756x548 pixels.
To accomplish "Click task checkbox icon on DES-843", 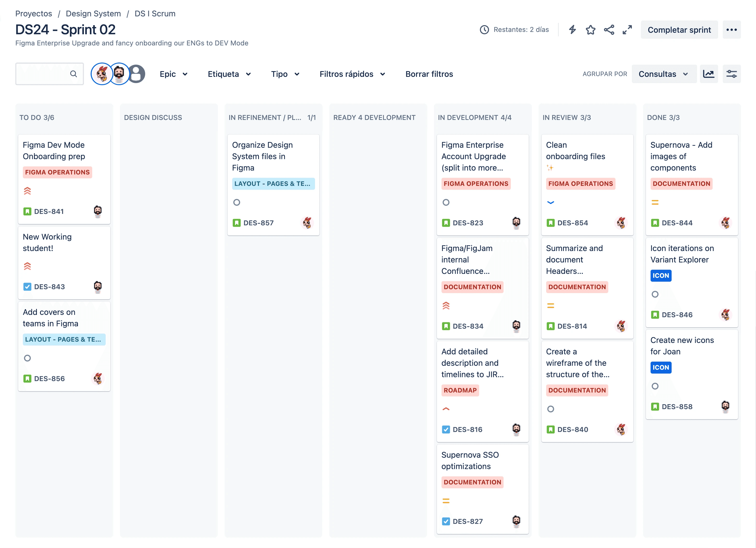I will tap(27, 287).
